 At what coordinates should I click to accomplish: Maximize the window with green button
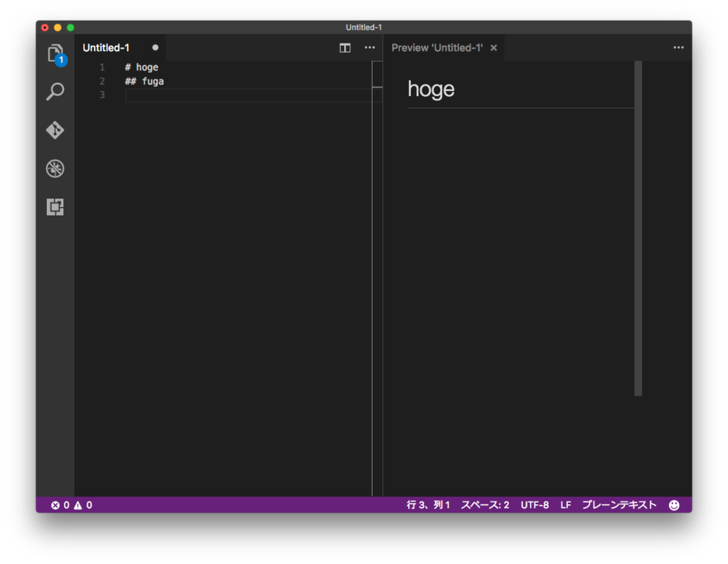pyautogui.click(x=70, y=28)
